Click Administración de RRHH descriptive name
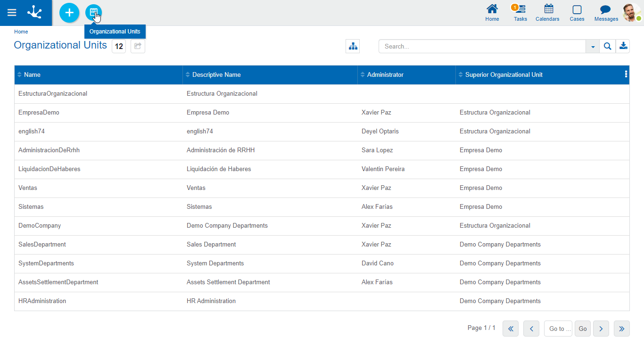The height and width of the screenshot is (362, 644). (x=221, y=150)
